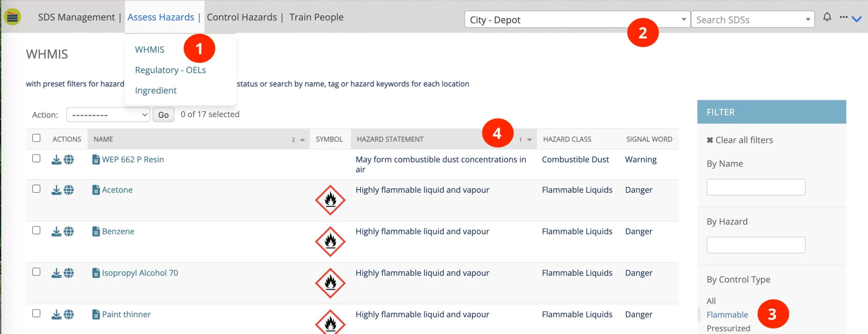Screen dimensions: 868x334
Task: Sort by the Hazard Statement column arrow
Action: coord(529,140)
